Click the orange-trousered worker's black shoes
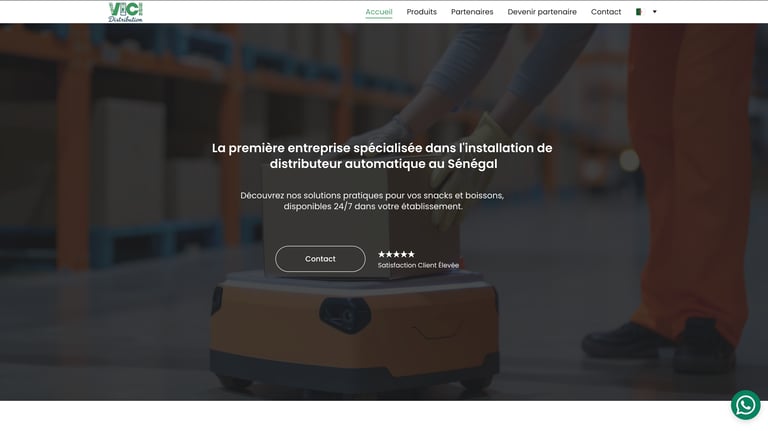Screen dimensions: 768x431 [x=659, y=345]
